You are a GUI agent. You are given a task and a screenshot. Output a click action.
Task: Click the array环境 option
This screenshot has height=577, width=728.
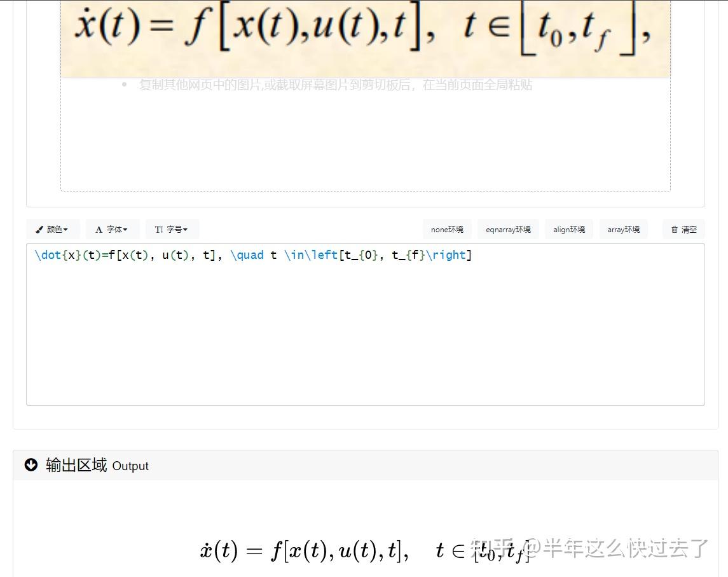(x=624, y=229)
